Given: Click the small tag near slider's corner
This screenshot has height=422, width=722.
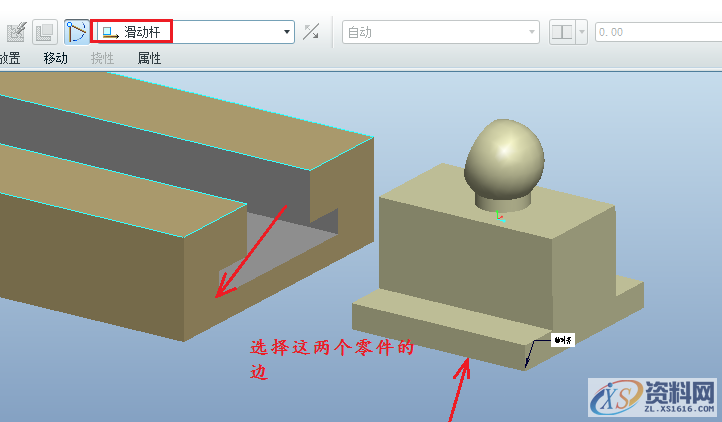Looking at the screenshot, I should point(563,340).
